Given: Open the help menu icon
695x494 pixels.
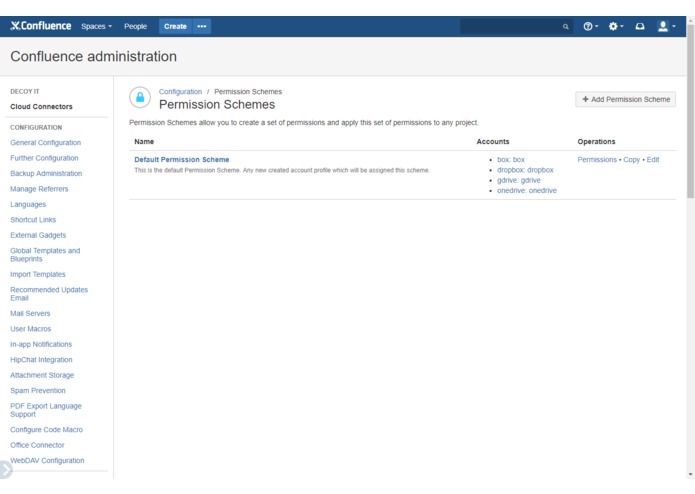Looking at the screenshot, I should (x=590, y=26).
